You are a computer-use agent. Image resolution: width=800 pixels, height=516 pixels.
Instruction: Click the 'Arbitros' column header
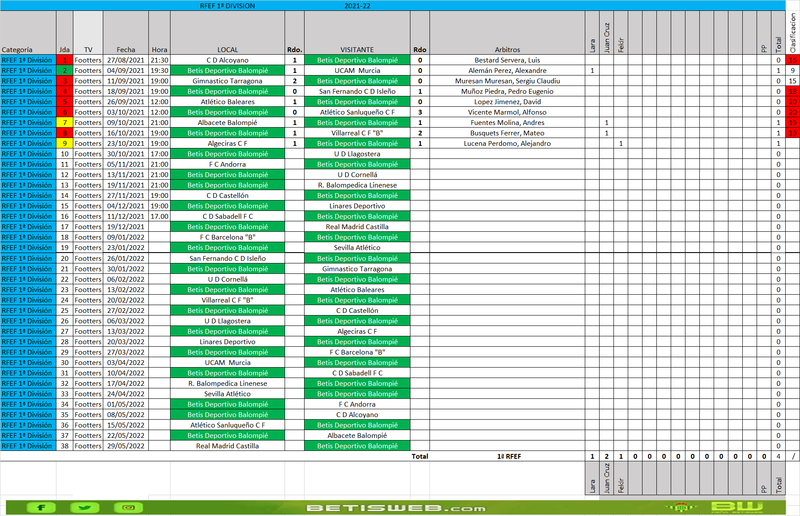click(507, 33)
